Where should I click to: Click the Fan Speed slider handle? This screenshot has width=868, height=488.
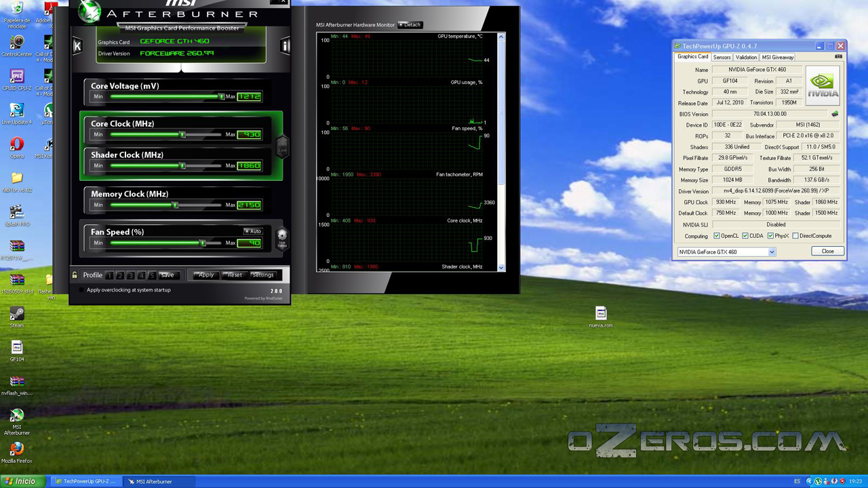click(202, 243)
